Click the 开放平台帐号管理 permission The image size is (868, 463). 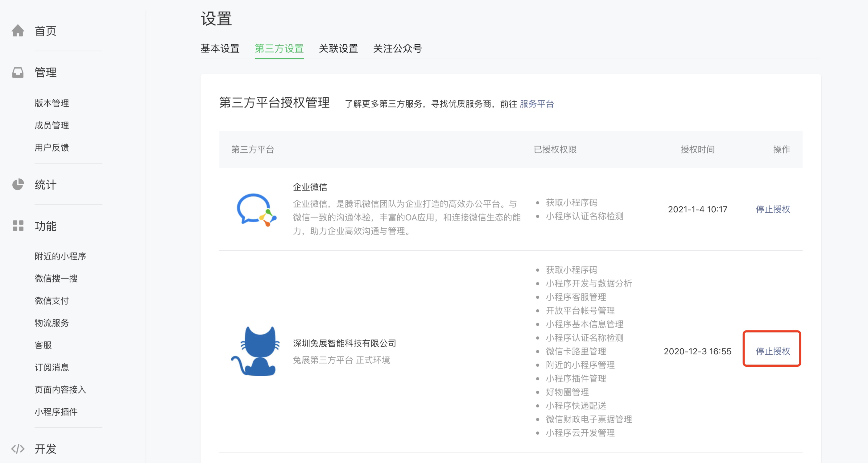(580, 311)
